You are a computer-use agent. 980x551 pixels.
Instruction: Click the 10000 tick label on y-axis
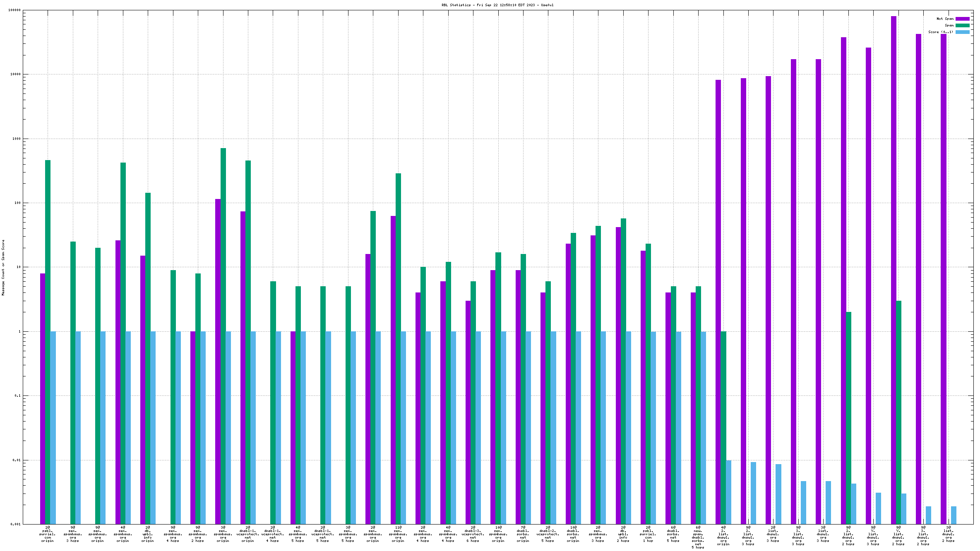pos(15,74)
